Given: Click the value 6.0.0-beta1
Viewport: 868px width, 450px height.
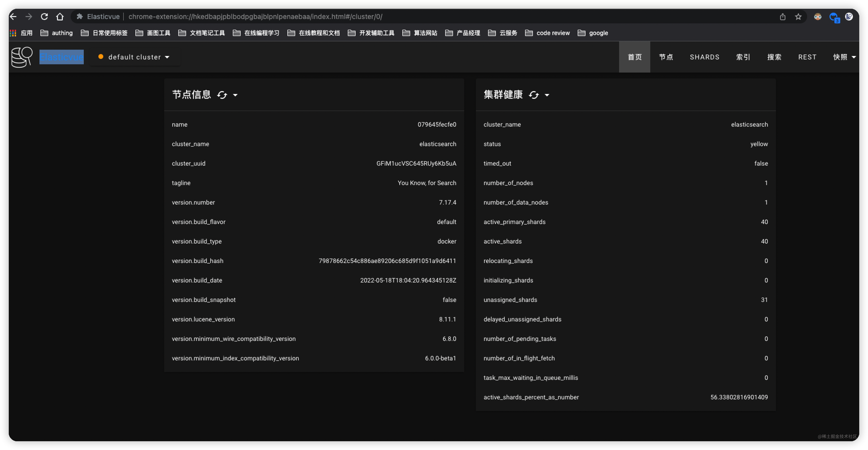Looking at the screenshot, I should [440, 359].
